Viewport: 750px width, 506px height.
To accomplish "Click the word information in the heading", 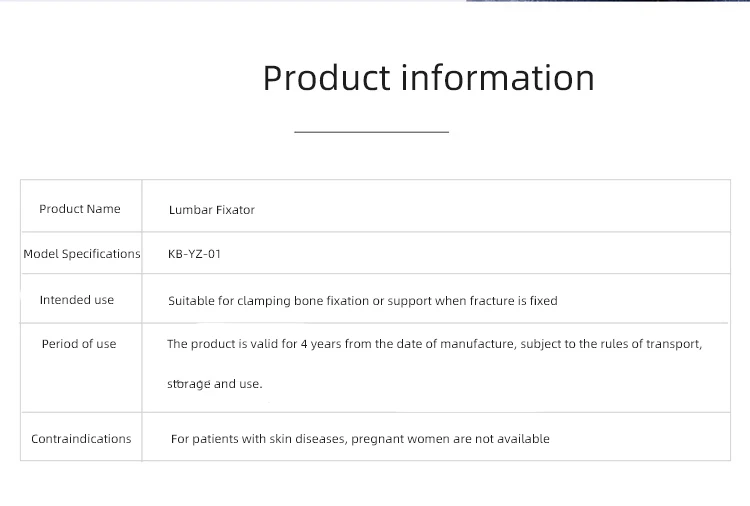I will [x=497, y=78].
